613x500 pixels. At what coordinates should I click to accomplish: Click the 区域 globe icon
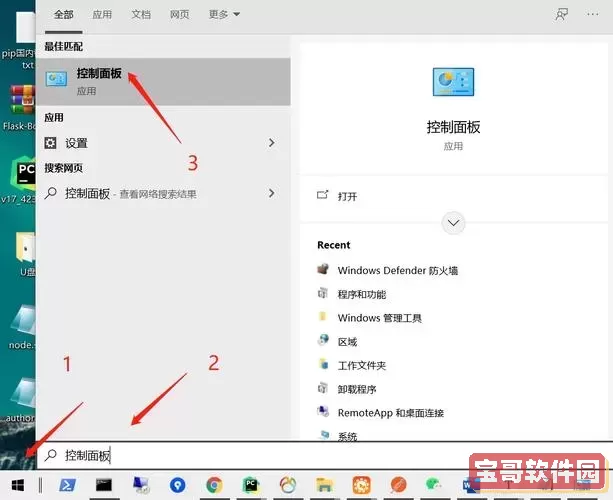pyautogui.click(x=323, y=340)
